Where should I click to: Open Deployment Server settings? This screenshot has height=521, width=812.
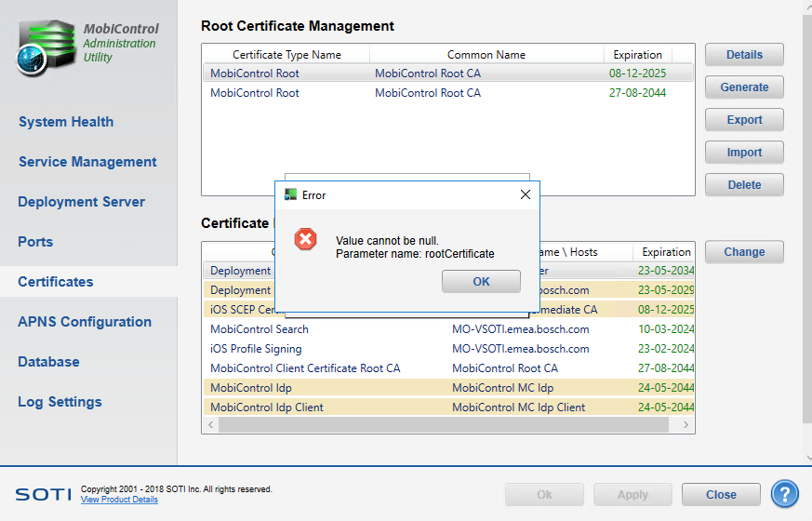point(82,202)
